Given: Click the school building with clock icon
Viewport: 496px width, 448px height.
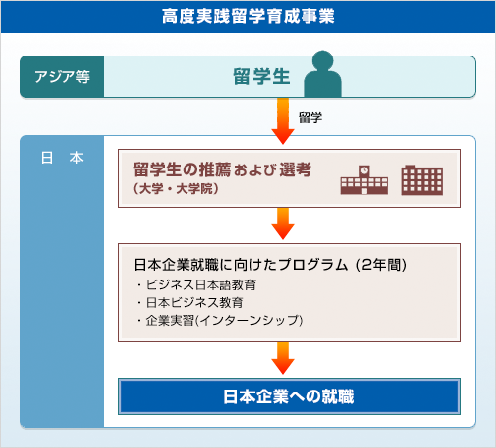Looking at the screenshot, I should tap(364, 179).
